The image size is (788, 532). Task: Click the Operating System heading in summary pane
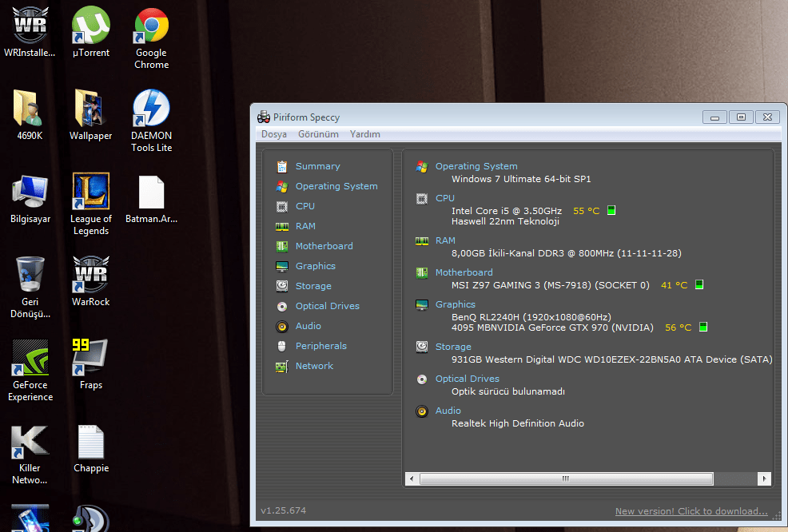pos(476,166)
